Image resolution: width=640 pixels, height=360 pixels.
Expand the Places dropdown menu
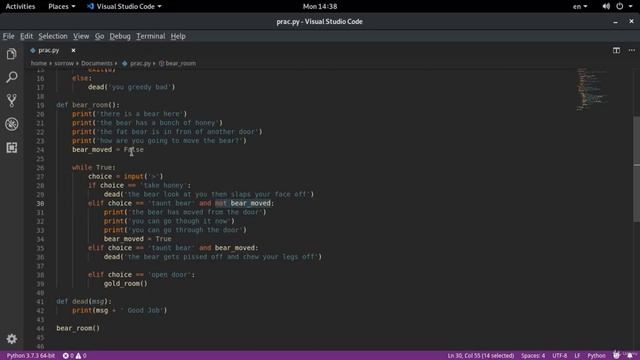pos(61,7)
